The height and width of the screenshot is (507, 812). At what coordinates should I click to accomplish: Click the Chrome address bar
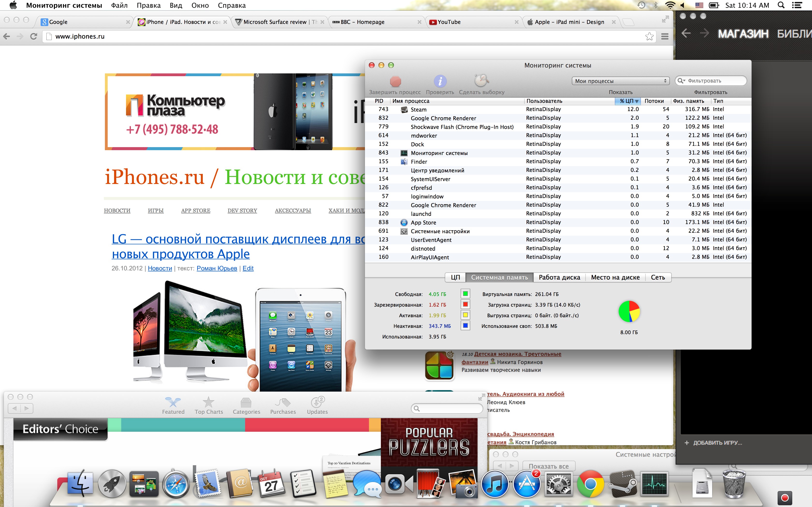[x=335, y=36]
